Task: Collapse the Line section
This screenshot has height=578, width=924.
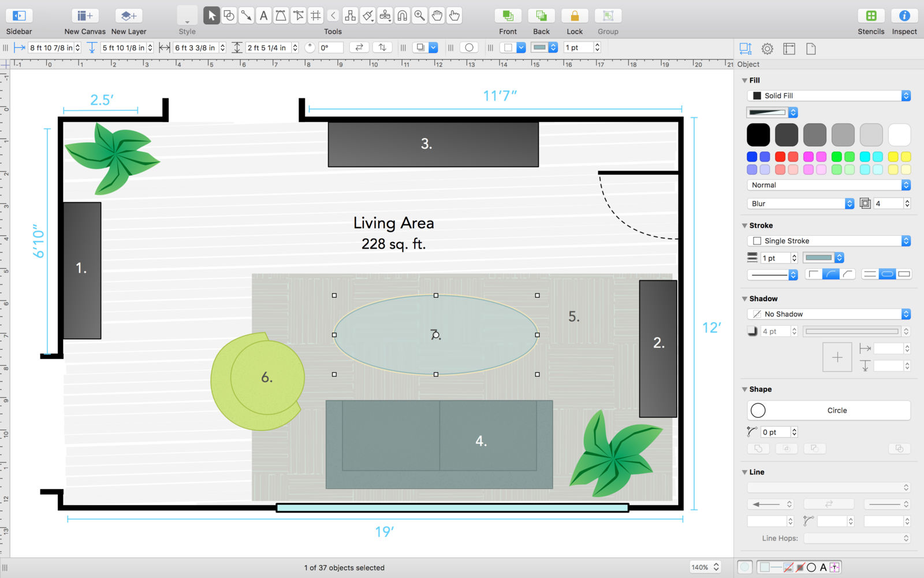Action: pyautogui.click(x=744, y=472)
